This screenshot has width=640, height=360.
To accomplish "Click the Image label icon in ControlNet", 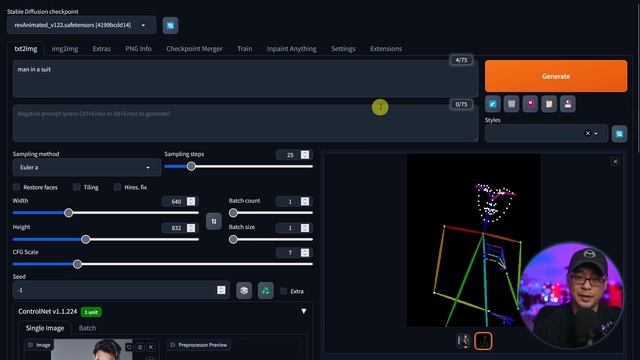I will click(x=30, y=345).
